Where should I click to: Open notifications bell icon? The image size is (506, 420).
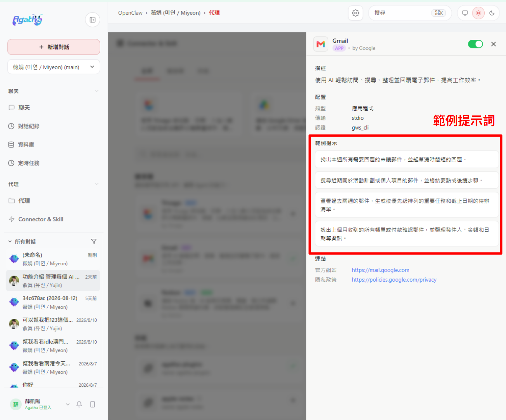(79, 404)
